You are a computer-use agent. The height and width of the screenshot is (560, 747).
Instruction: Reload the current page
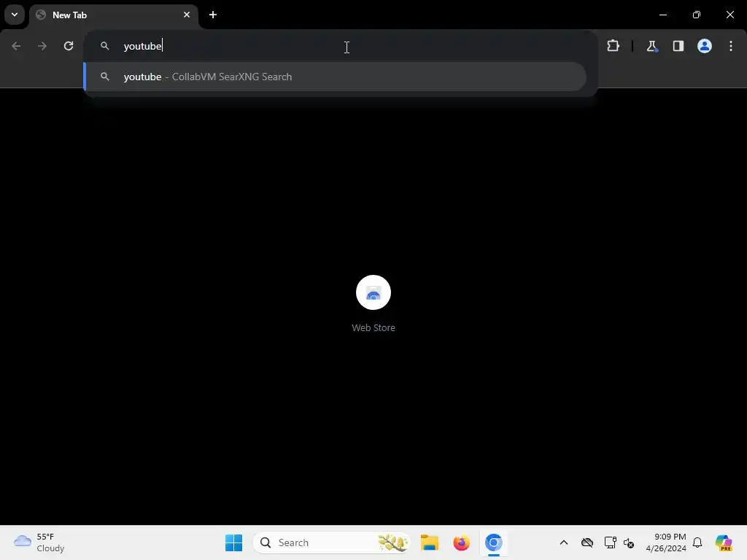click(x=69, y=46)
